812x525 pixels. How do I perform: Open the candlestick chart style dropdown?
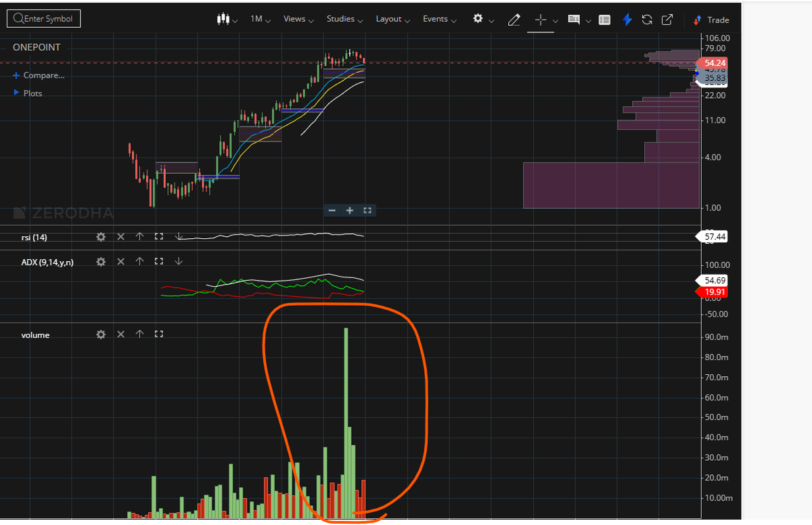227,19
